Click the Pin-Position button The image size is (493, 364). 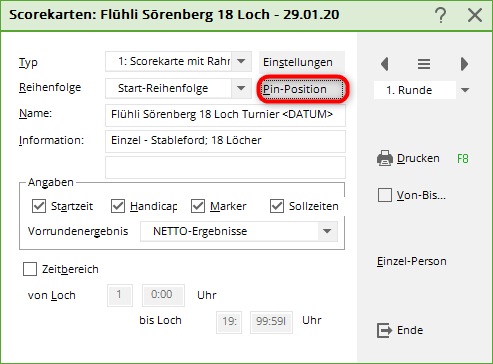[302, 89]
